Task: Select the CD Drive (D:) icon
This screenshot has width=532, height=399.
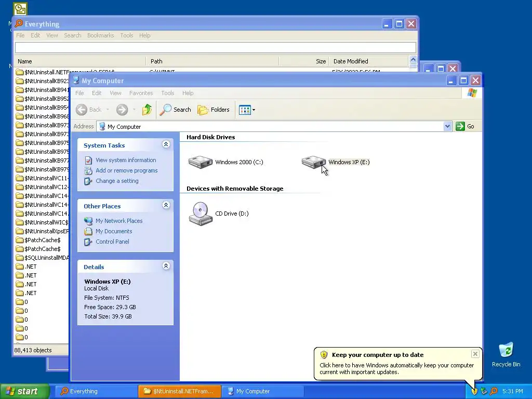Action: coord(201,214)
